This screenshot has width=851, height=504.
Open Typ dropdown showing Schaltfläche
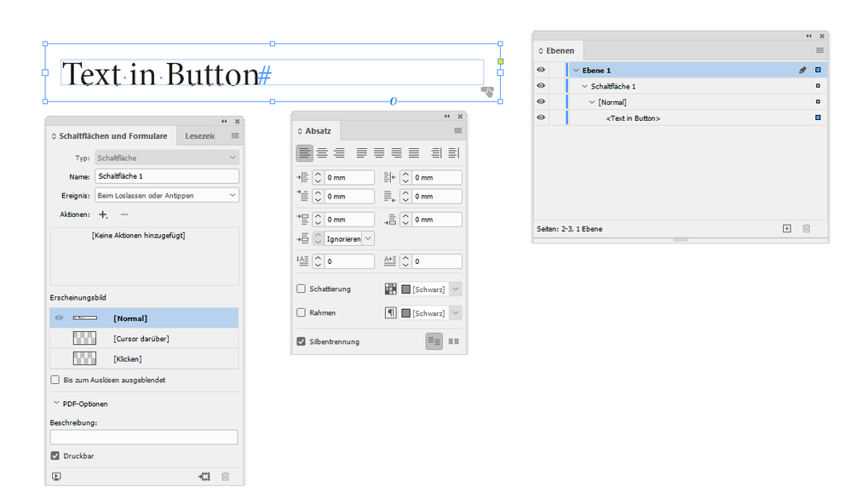167,157
